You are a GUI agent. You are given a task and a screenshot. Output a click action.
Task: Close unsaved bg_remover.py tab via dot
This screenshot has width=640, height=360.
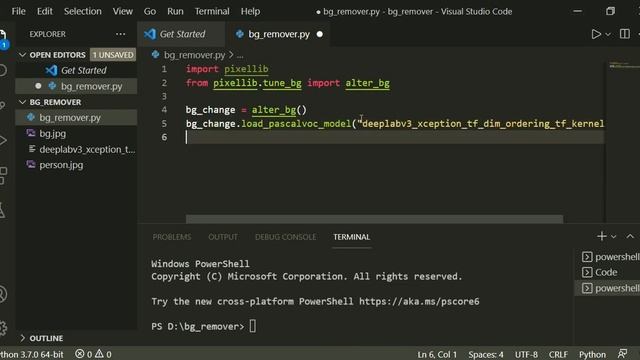pos(320,34)
